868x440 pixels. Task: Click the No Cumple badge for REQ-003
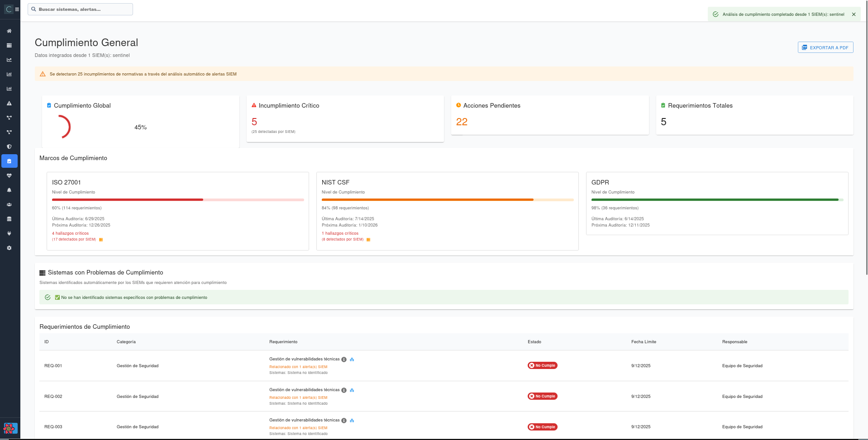pyautogui.click(x=542, y=427)
